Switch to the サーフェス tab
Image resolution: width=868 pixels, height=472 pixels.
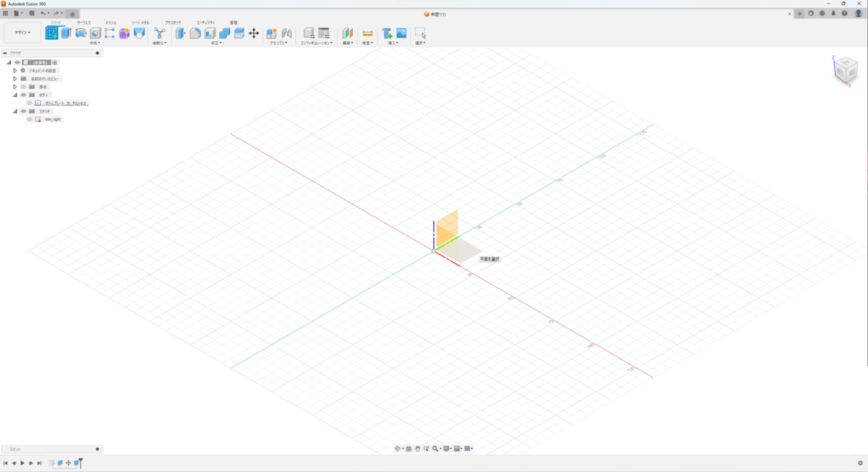click(x=83, y=22)
